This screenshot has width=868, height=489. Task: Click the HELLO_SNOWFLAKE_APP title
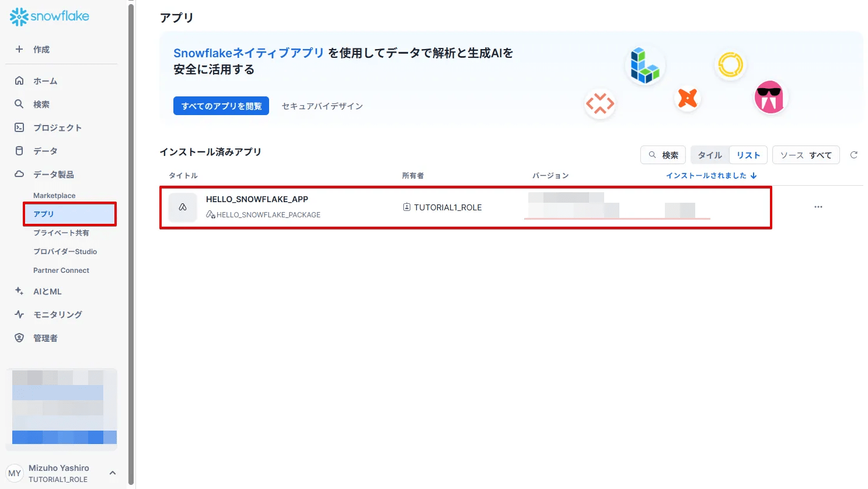[x=257, y=199]
